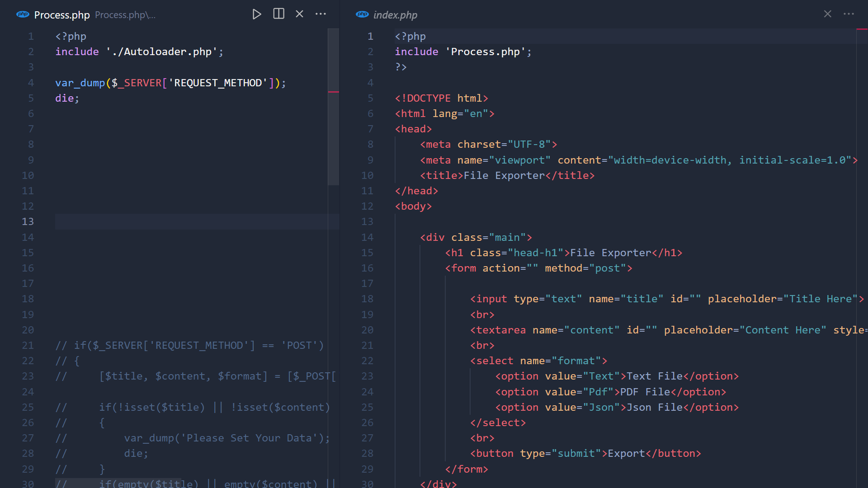Click the h1 class="head-h1" line
The width and height of the screenshot is (868, 488).
point(564,253)
